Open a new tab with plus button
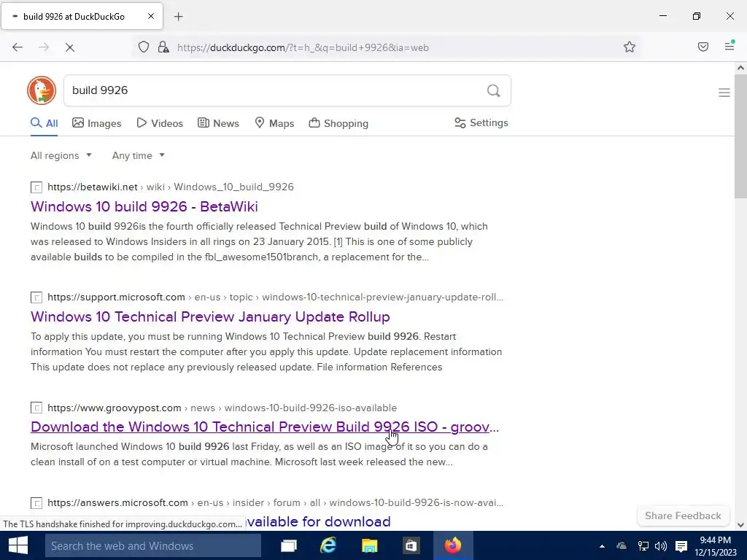The height and width of the screenshot is (560, 747). point(179,17)
